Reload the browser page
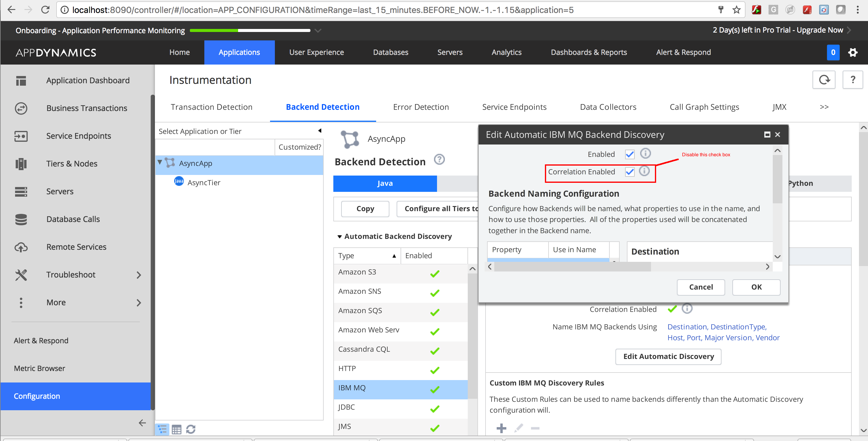The height and width of the screenshot is (441, 868). [45, 10]
